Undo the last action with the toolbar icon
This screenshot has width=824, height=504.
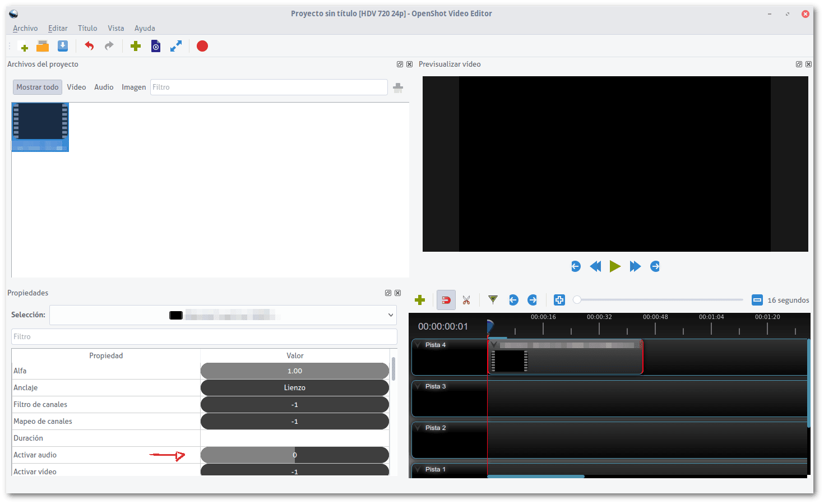(89, 46)
